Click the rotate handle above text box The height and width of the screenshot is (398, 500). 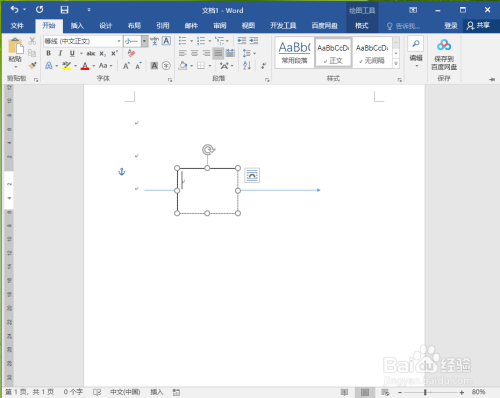208,150
